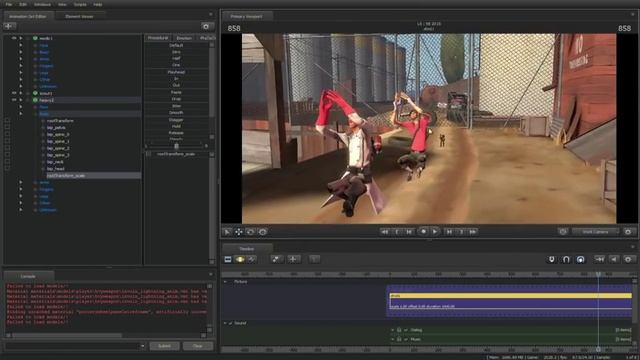
Task: Apply the Playhead procedural preset
Action: (176, 72)
